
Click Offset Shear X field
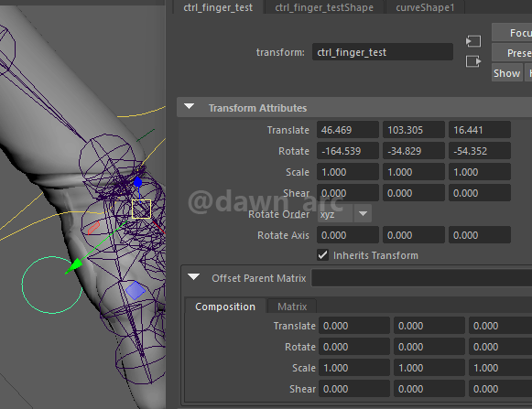[x=354, y=389]
